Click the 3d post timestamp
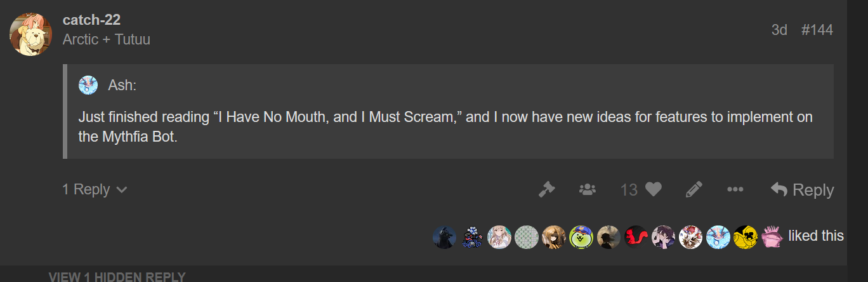The width and height of the screenshot is (868, 282). [x=779, y=30]
